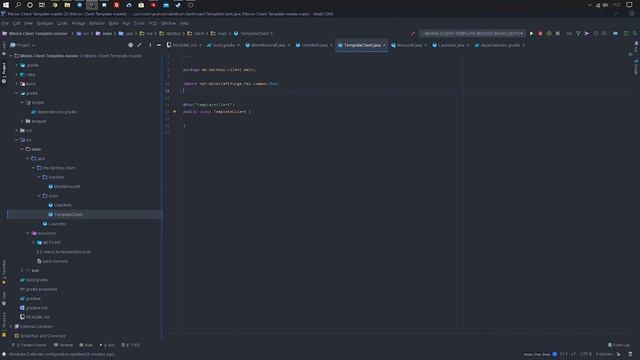Open the Event Log in status bar
Screen dimensions: 640x360
click(619, 345)
